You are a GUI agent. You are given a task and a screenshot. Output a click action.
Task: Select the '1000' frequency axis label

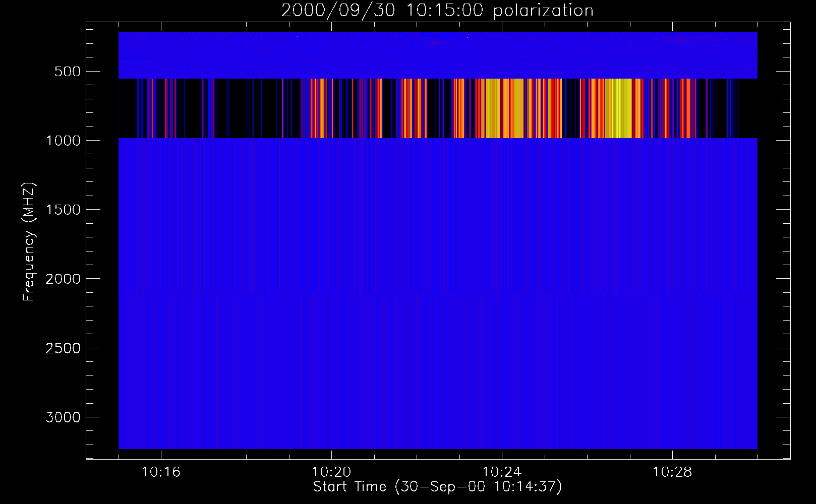click(63, 141)
